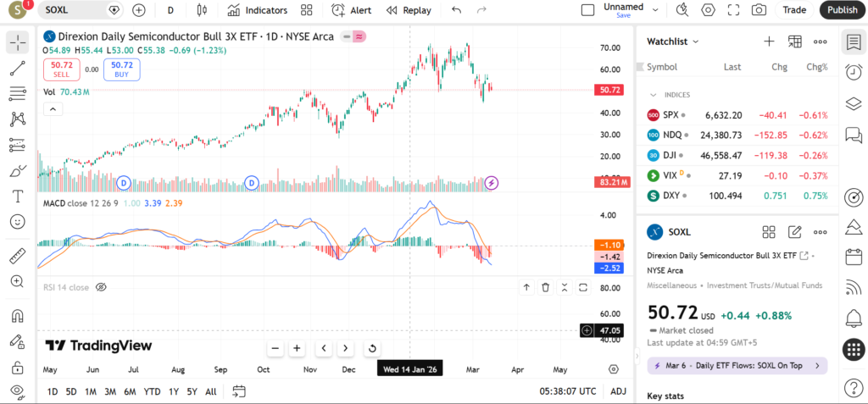Click the Publish button
The image size is (868, 404).
pos(842,10)
